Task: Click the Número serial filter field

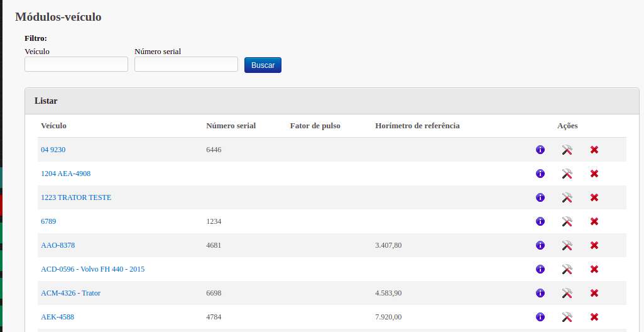Action: (186, 64)
